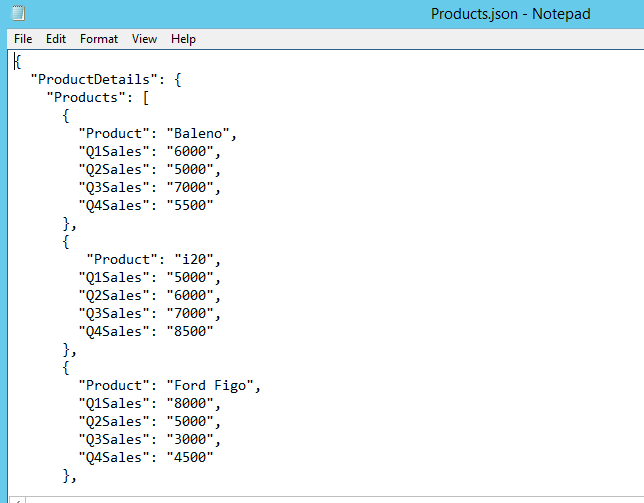Click the "ProductDetails": { line
The height and width of the screenshot is (503, 644).
(106, 79)
